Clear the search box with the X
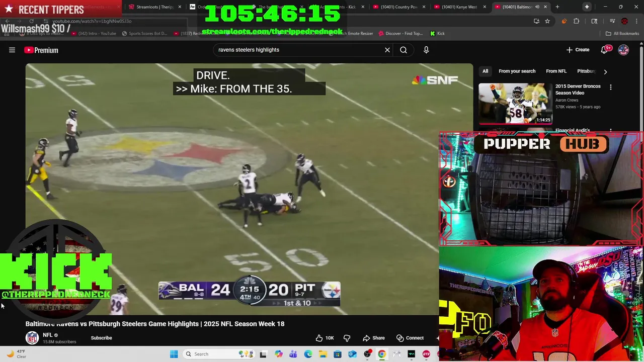The image size is (644, 362). coord(387,50)
